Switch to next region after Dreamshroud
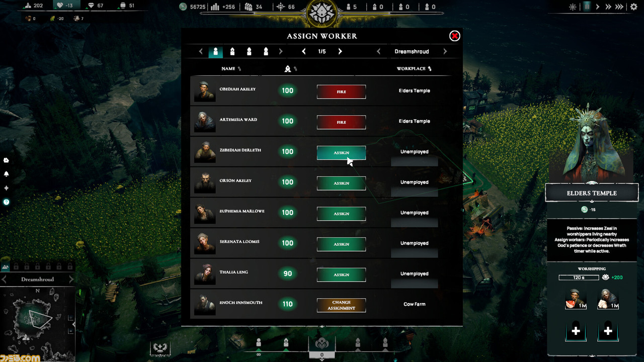 (445, 51)
